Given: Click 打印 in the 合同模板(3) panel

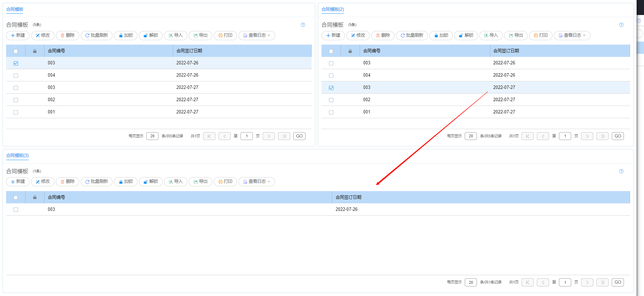Looking at the screenshot, I should point(226,182).
